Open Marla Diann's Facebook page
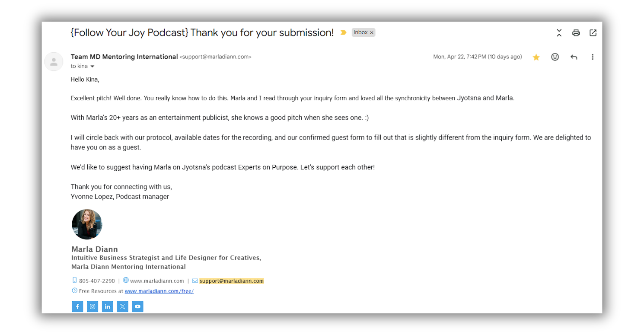 pos(77,306)
